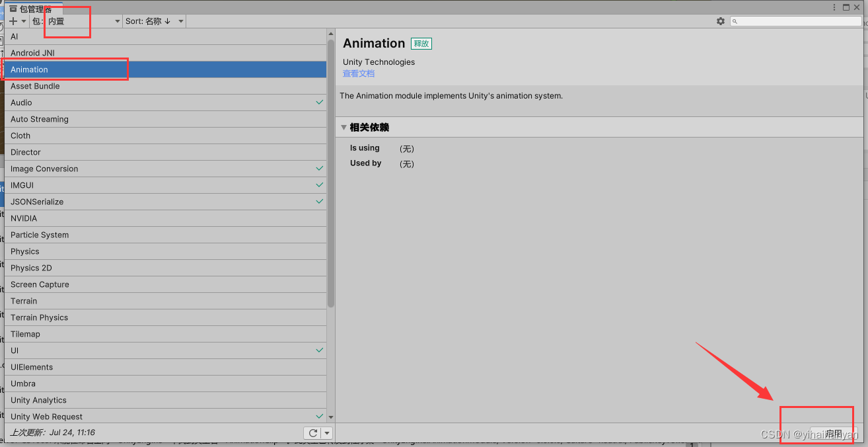868x447 pixels.
Task: Click the Unity Web Request installed checkmark
Action: point(320,417)
